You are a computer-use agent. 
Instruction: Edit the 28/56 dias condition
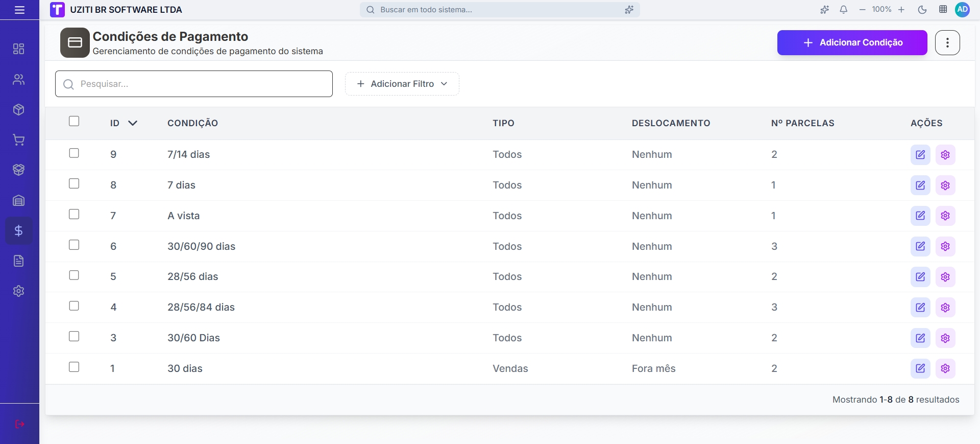point(920,277)
